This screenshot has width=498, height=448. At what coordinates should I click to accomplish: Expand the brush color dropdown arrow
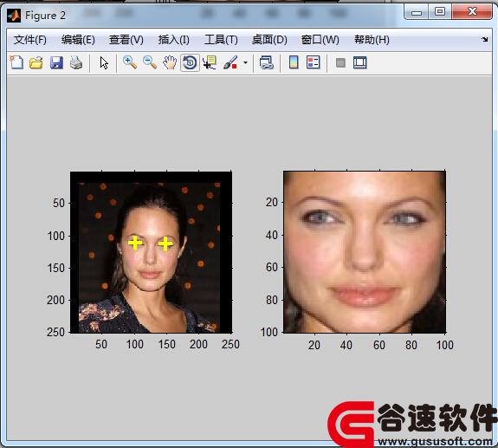[x=245, y=62]
